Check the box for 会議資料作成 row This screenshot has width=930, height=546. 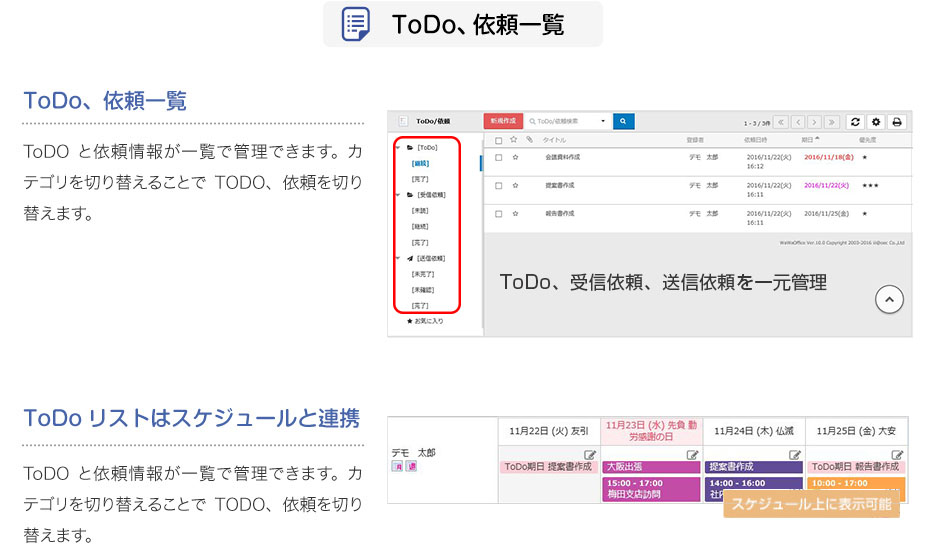pyautogui.click(x=499, y=157)
